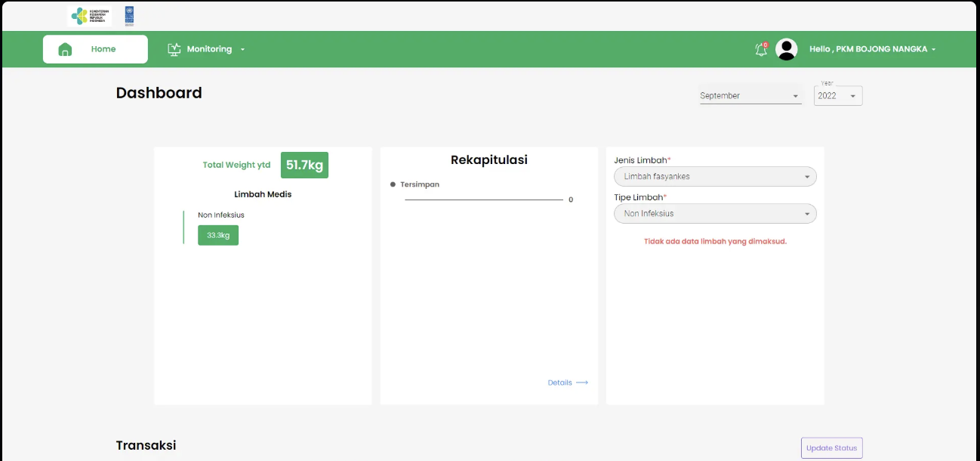Follow the Details link in Rekapitulasi

567,382
